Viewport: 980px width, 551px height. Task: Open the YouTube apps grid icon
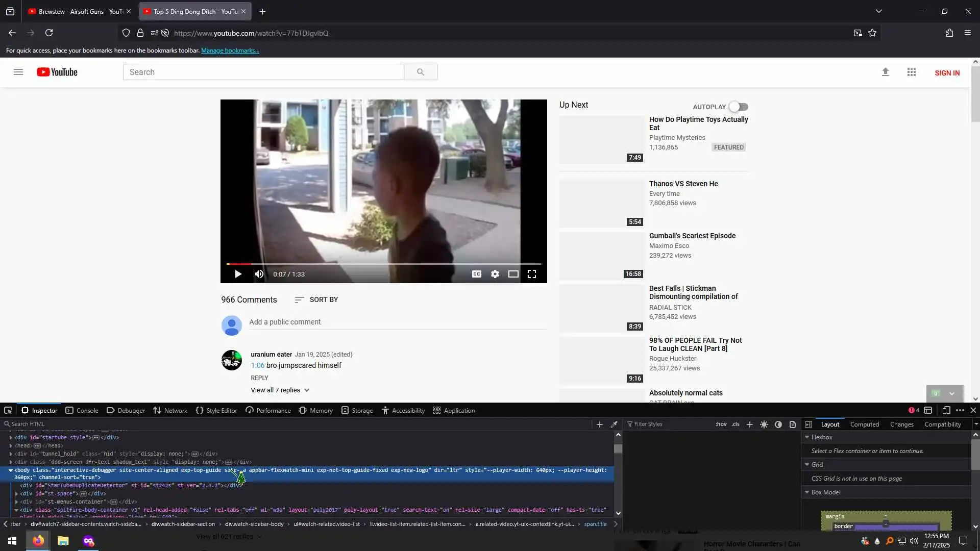coord(912,72)
